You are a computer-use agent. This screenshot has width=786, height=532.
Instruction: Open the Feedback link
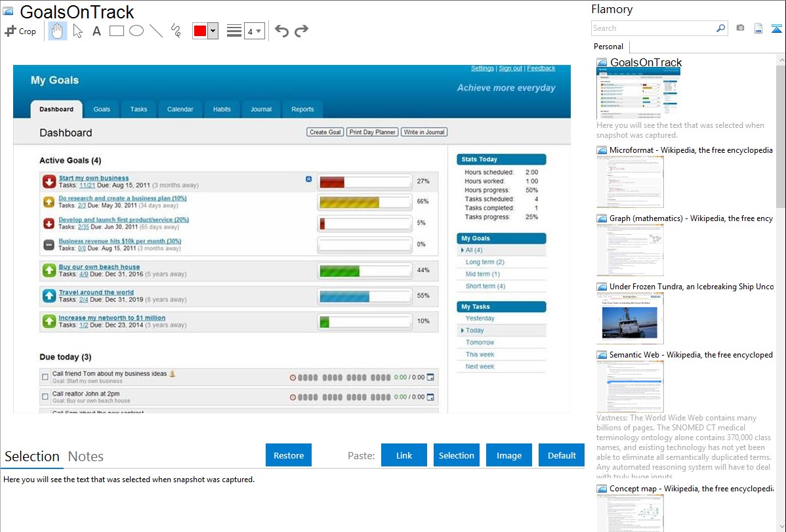click(x=541, y=68)
